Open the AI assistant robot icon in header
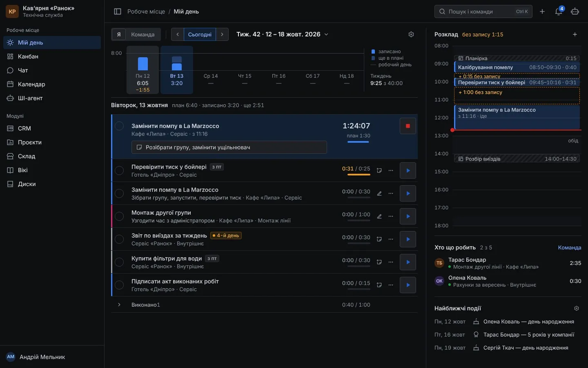 point(575,11)
